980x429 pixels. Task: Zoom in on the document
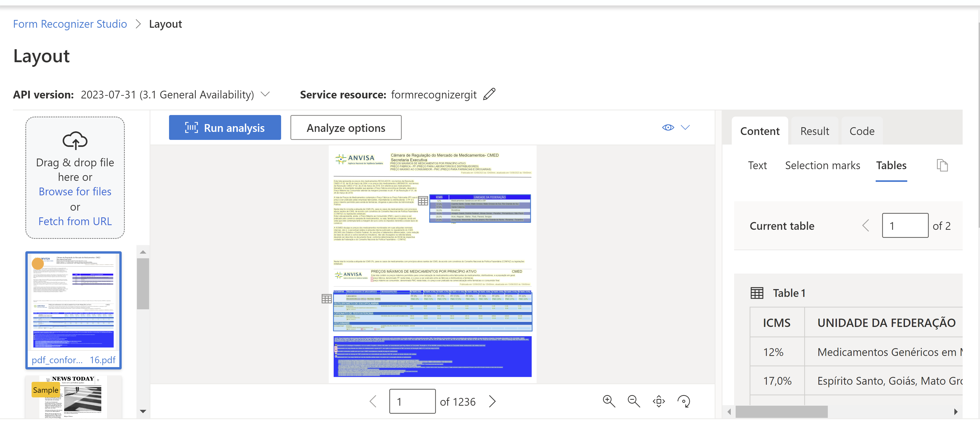(x=609, y=401)
